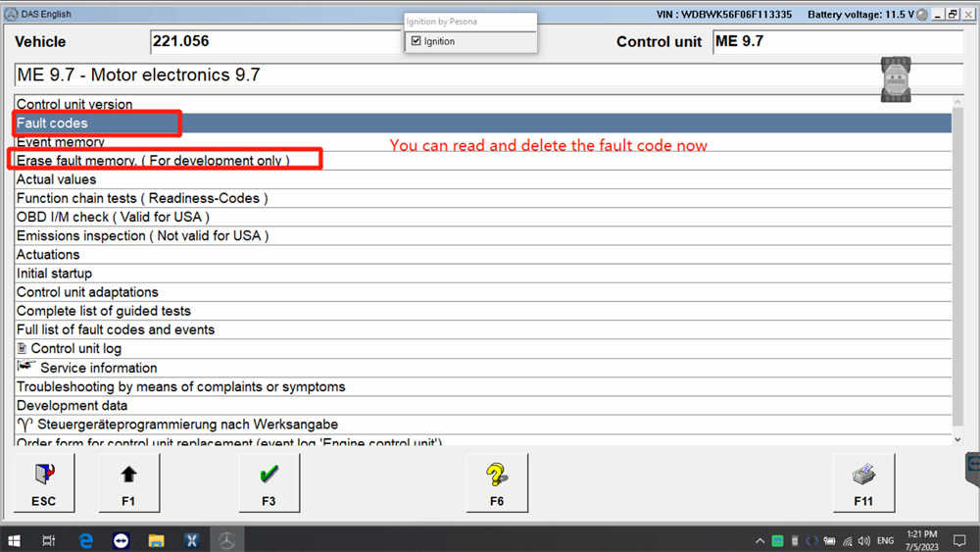Toggle the Ignition checkbox
This screenshot has width=980, height=552.
click(x=416, y=41)
